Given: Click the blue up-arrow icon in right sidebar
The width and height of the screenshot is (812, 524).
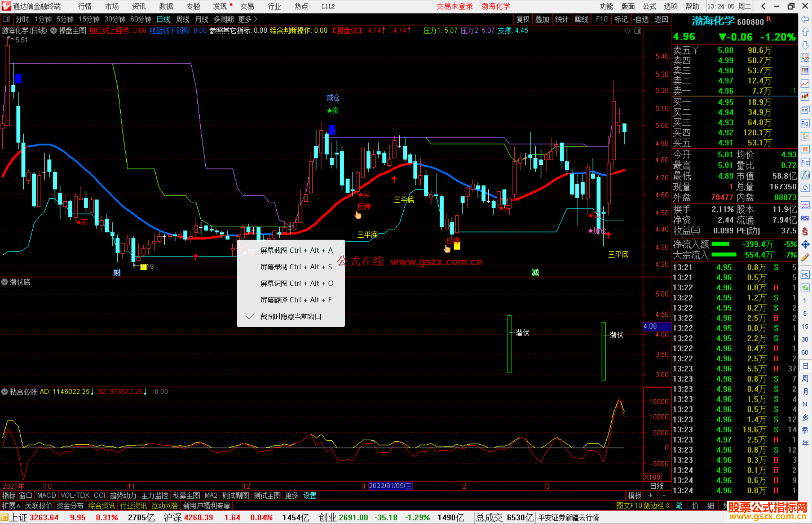Looking at the screenshot, I should (805, 32).
